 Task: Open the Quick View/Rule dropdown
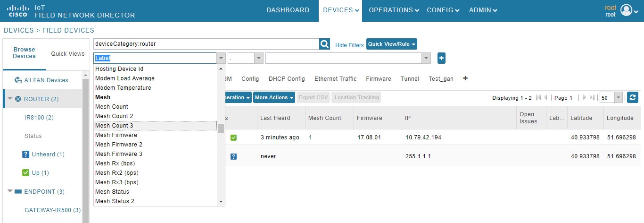tap(392, 44)
